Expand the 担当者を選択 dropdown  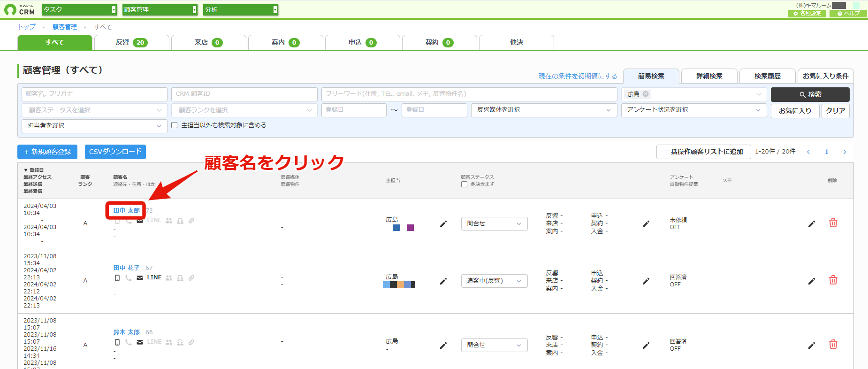[x=94, y=126]
